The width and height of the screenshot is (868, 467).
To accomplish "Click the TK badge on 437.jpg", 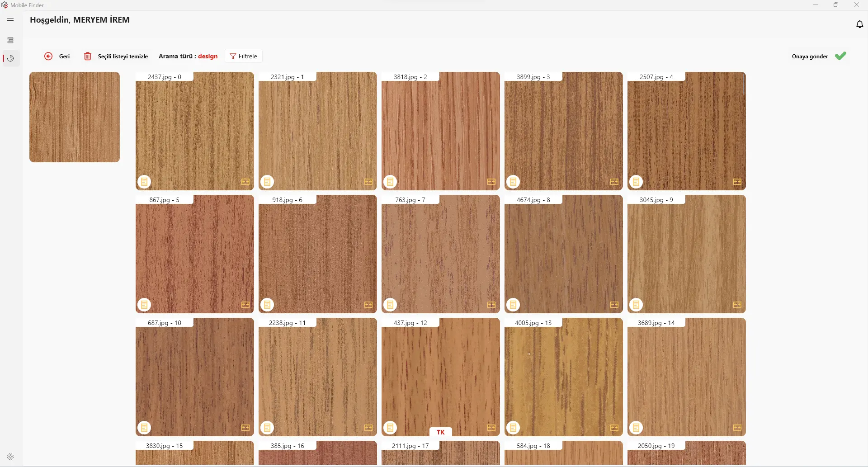I will coord(441,432).
